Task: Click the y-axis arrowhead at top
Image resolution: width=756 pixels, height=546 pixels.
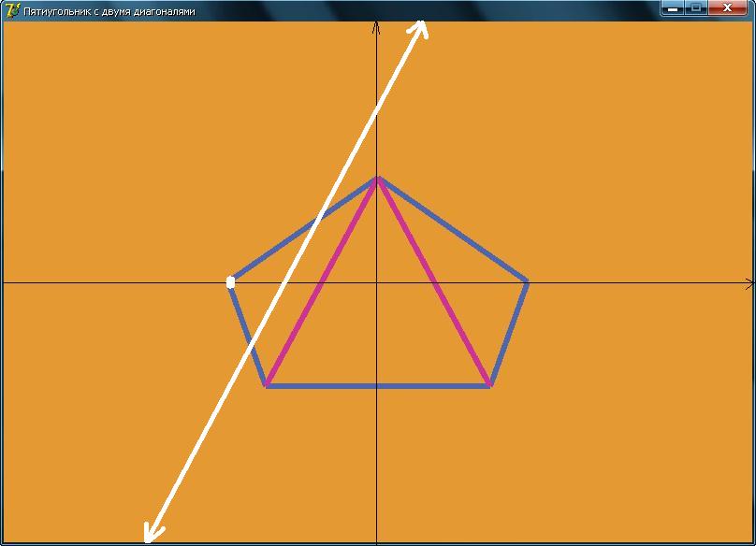Action: coord(376,26)
